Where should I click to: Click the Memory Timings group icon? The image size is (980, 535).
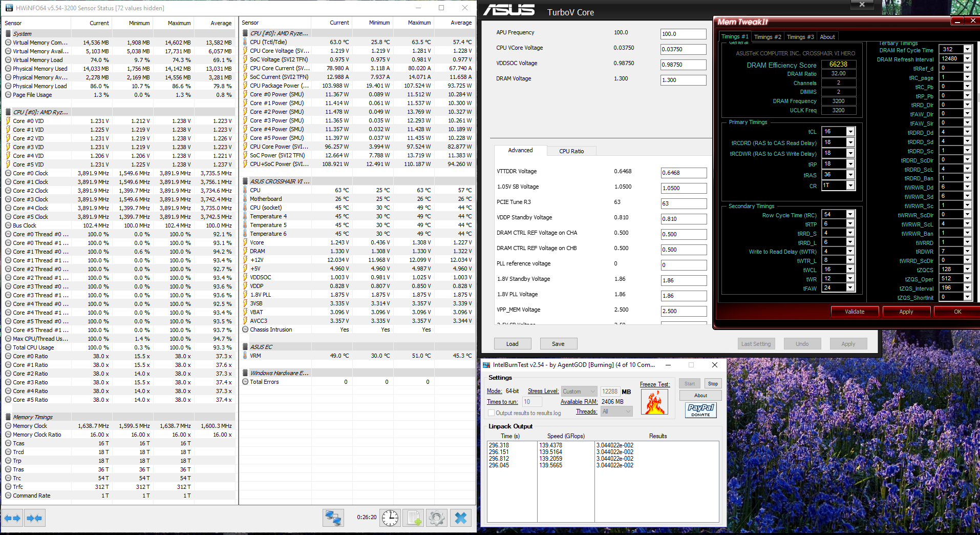point(8,417)
